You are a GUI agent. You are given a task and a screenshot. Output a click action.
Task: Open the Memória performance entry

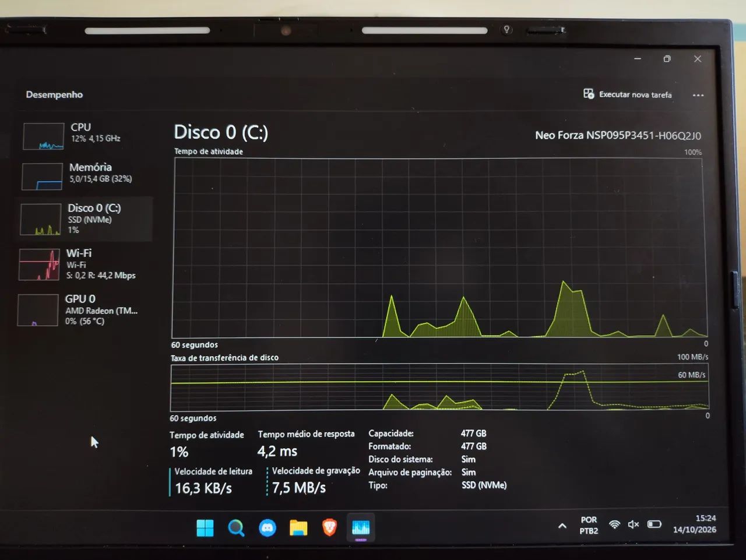point(85,175)
